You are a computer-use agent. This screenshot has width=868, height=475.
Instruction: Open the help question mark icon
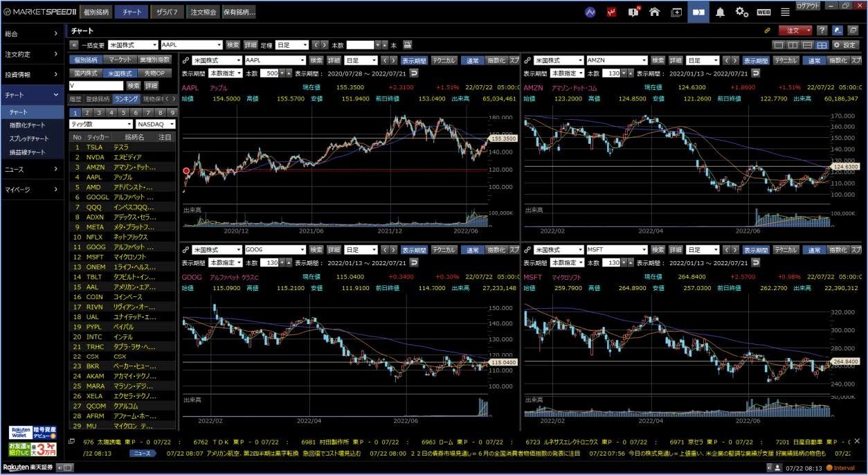(822, 30)
